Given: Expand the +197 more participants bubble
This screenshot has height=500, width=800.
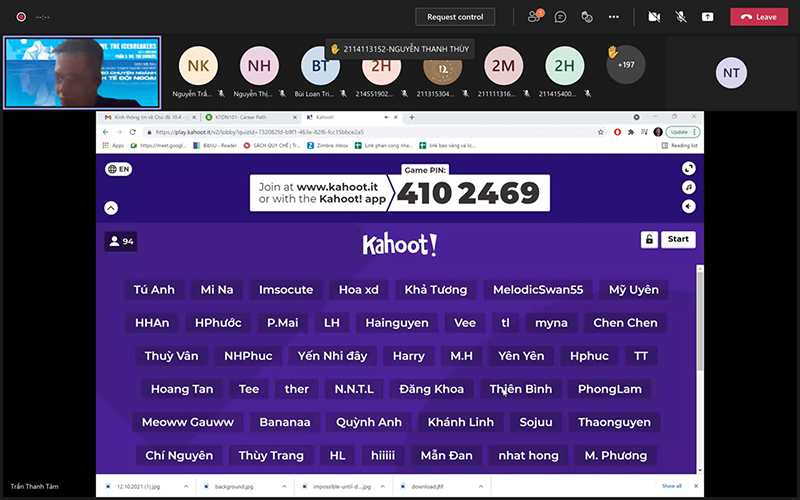Looking at the screenshot, I should pyautogui.click(x=626, y=65).
